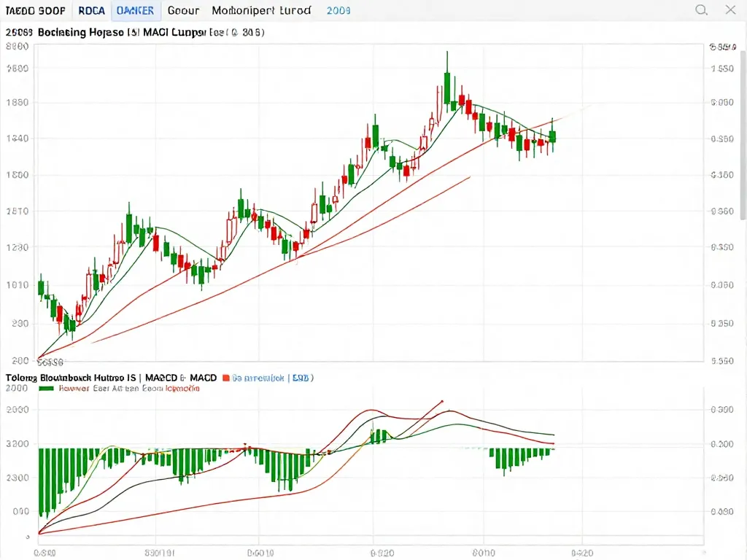Image resolution: width=747 pixels, height=560 pixels.
Task: Open the Goour menu item
Action: tap(183, 11)
